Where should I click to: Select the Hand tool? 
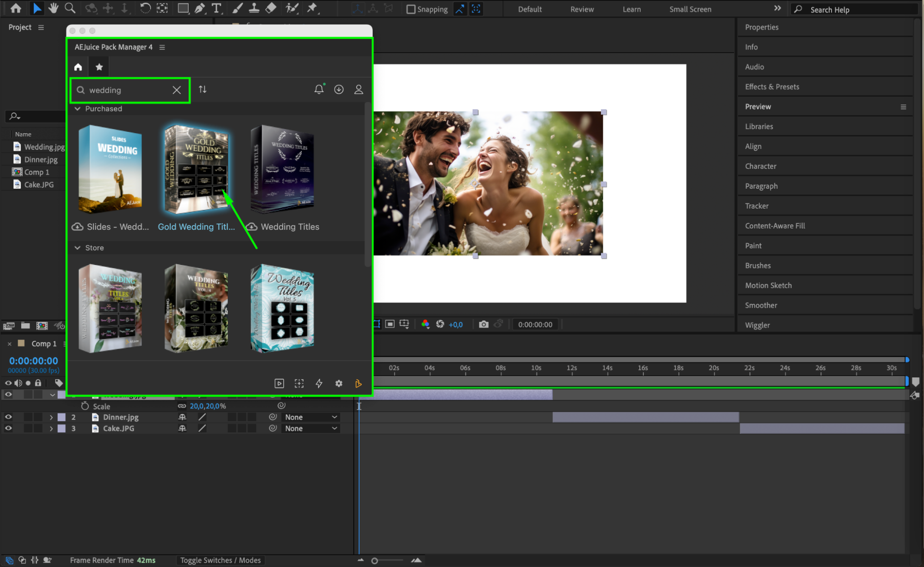(53, 8)
